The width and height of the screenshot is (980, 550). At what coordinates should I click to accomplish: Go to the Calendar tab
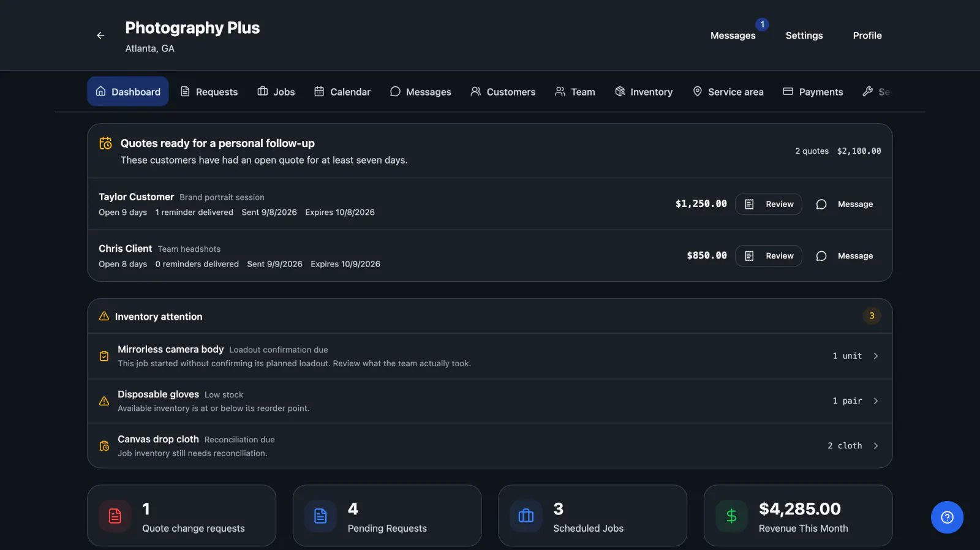tap(342, 91)
